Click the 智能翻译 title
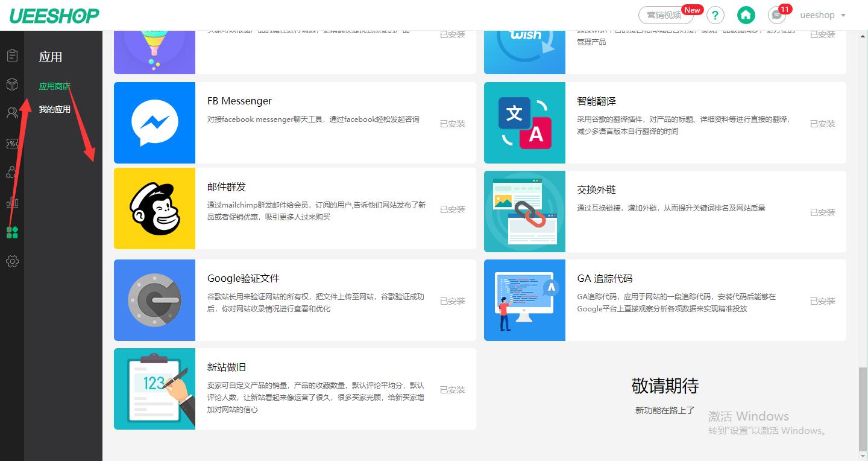868x461 pixels. [x=597, y=101]
